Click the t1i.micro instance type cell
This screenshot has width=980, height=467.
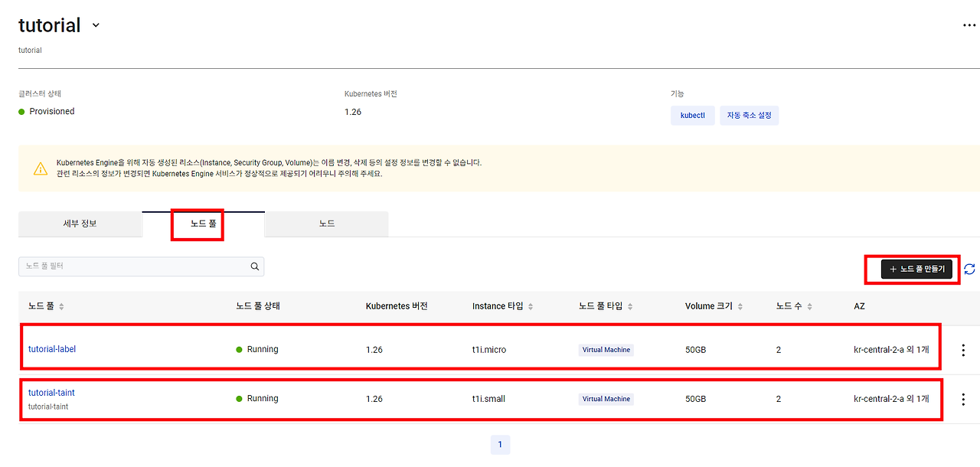[x=489, y=350]
